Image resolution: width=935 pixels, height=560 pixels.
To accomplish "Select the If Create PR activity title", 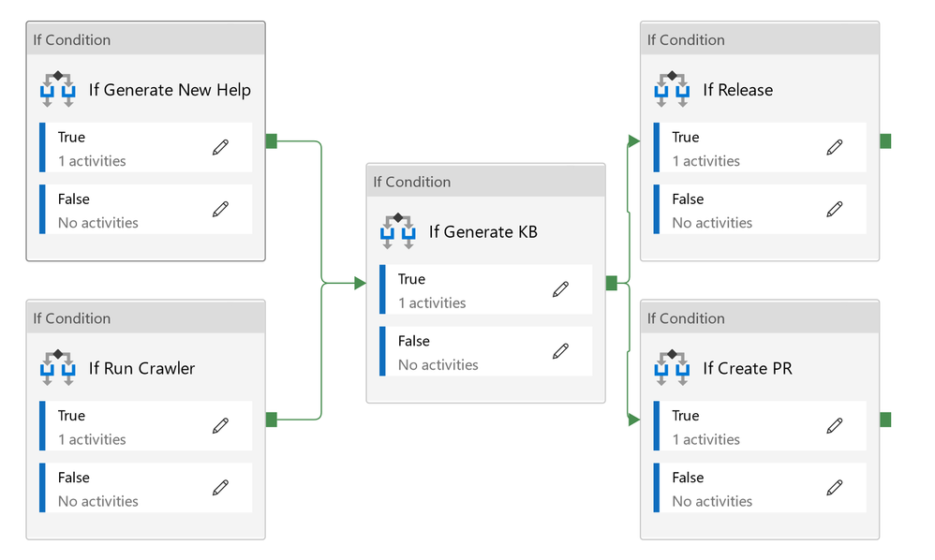I will click(748, 369).
